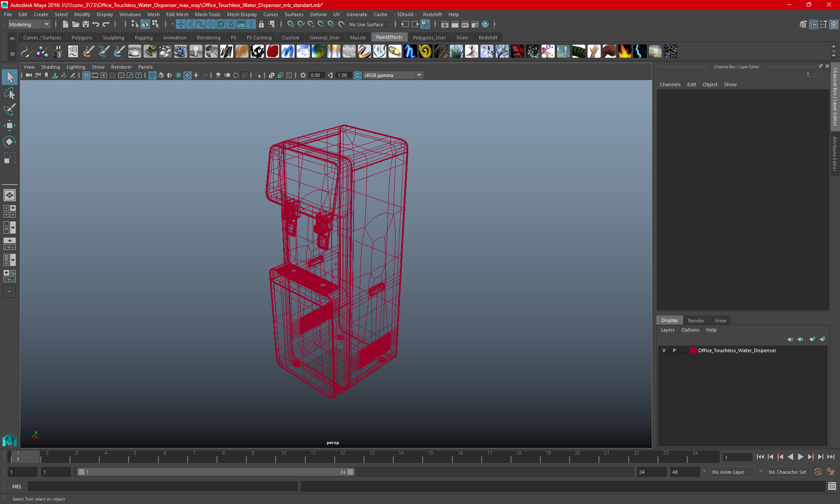Click the Render tab in Channel Box
Screen dimensions: 840x504
(x=696, y=320)
